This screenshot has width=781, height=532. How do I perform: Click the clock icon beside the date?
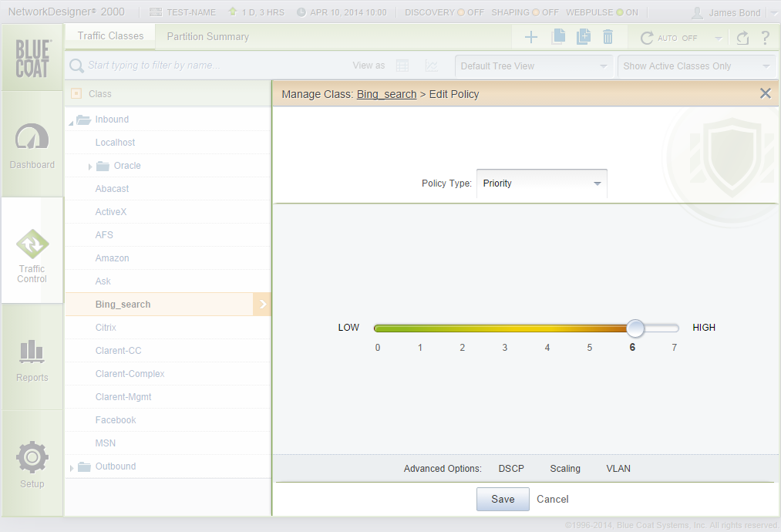click(x=301, y=12)
